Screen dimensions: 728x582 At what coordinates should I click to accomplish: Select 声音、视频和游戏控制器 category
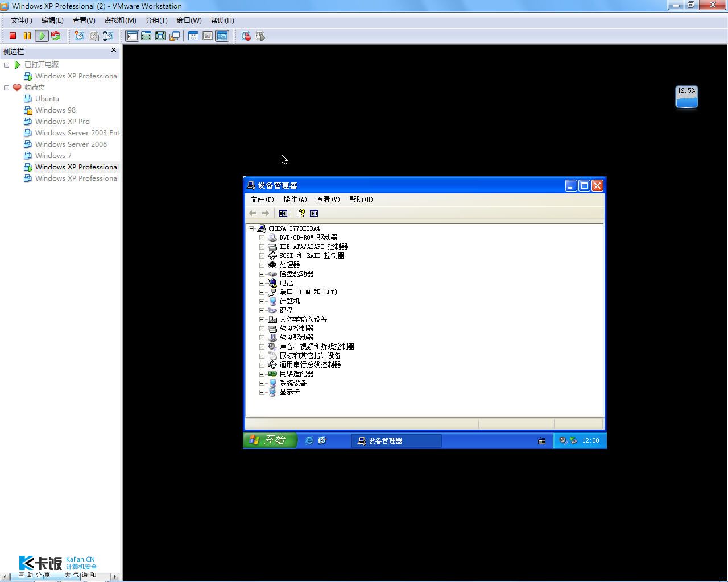[317, 347]
